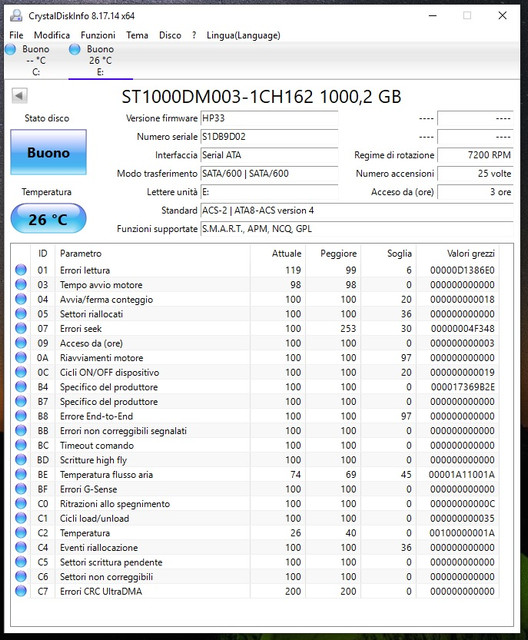This screenshot has width=528, height=640.
Task: Click raw value 00100000001A
Action: click(462, 533)
